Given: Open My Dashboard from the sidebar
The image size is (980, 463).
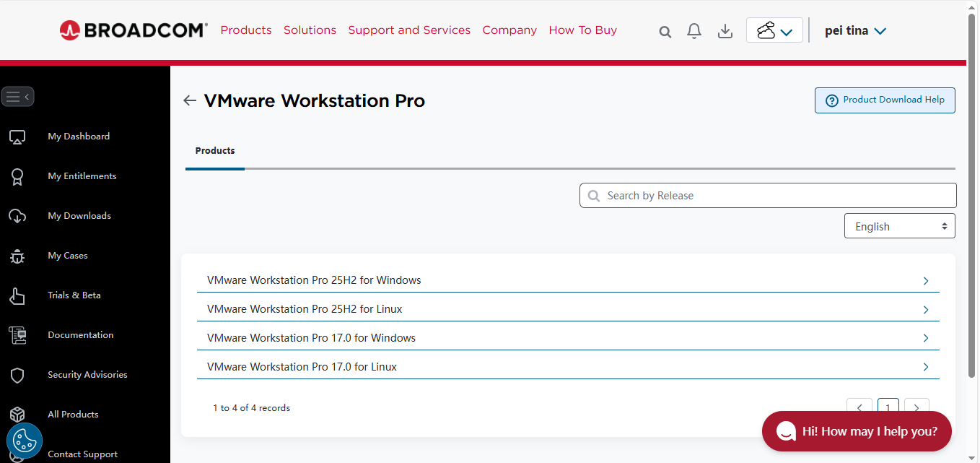Looking at the screenshot, I should (x=79, y=136).
